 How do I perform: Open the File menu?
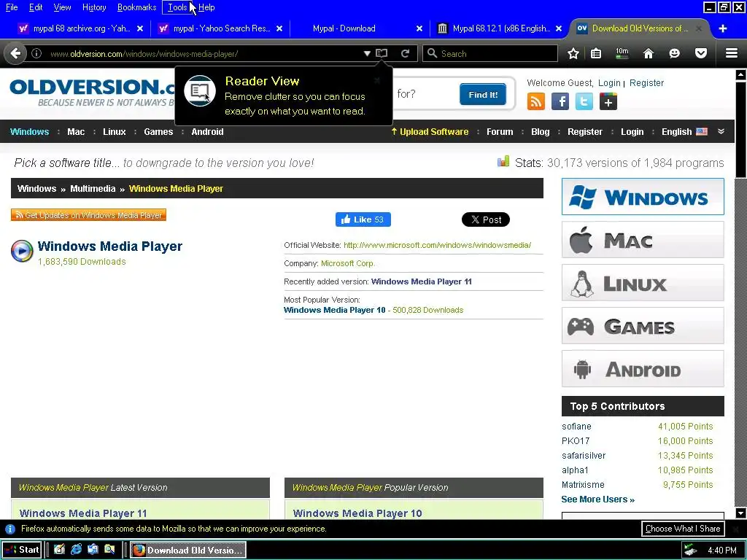12,7
